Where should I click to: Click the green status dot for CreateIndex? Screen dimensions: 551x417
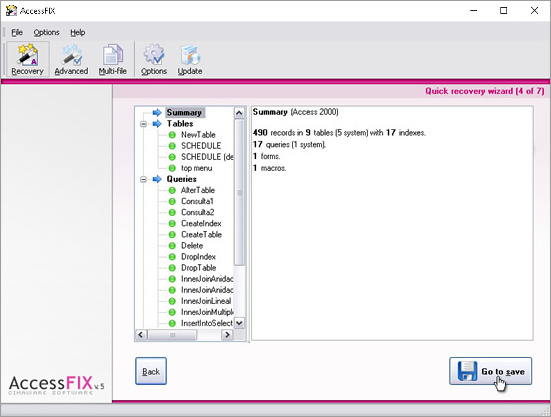(x=172, y=223)
